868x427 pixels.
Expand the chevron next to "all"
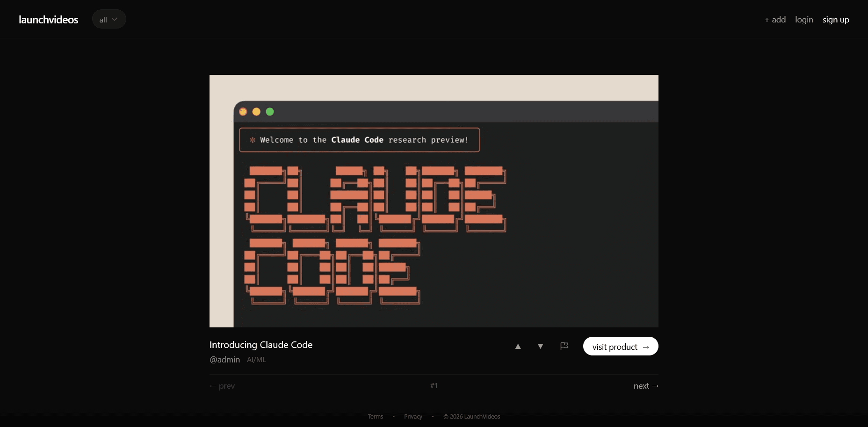(115, 19)
